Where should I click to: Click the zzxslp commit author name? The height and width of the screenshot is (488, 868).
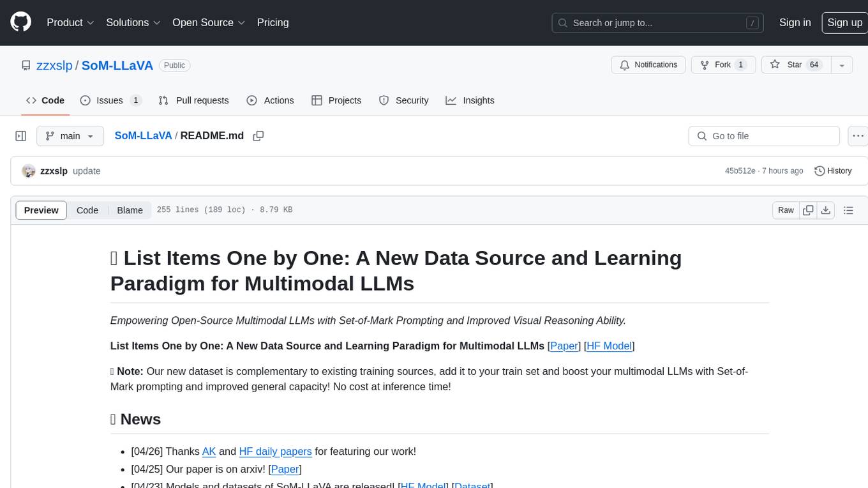54,171
